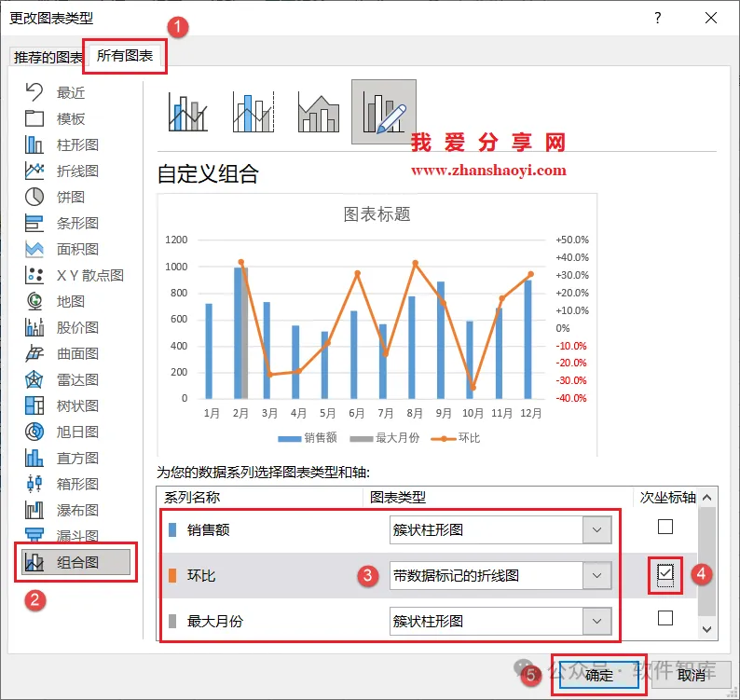Image resolution: width=740 pixels, height=700 pixels.
Task: Click the chart preview title 图表标题
Action: pos(377,214)
